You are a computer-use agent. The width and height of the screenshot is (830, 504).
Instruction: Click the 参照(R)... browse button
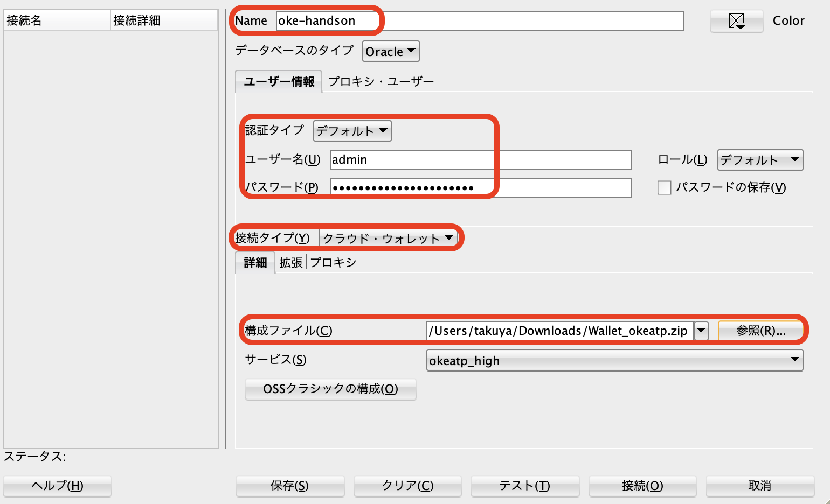pyautogui.click(x=760, y=331)
